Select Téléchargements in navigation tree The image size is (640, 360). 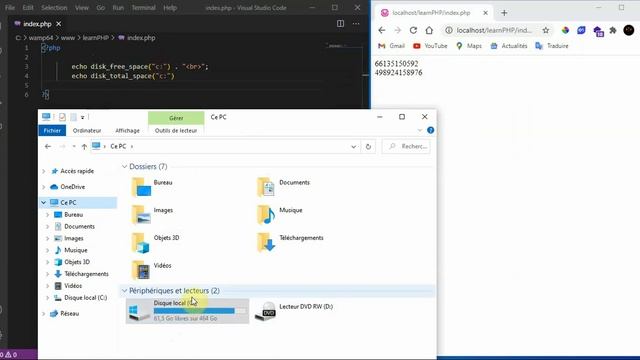pyautogui.click(x=86, y=274)
